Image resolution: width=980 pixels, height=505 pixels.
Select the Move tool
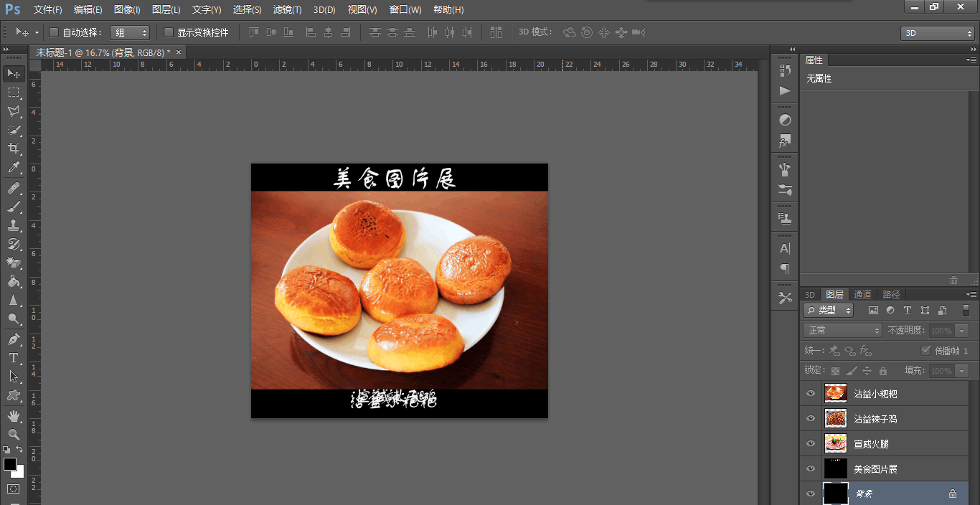[x=14, y=73]
